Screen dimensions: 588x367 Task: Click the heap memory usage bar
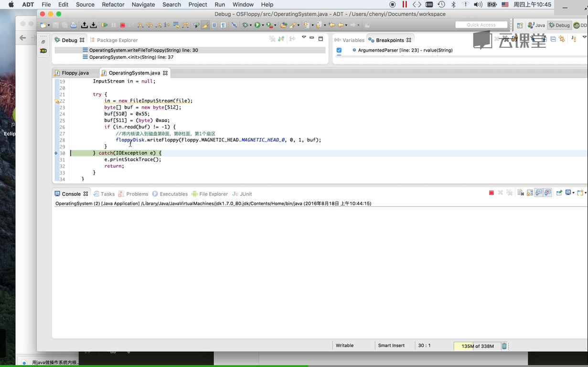(x=477, y=346)
